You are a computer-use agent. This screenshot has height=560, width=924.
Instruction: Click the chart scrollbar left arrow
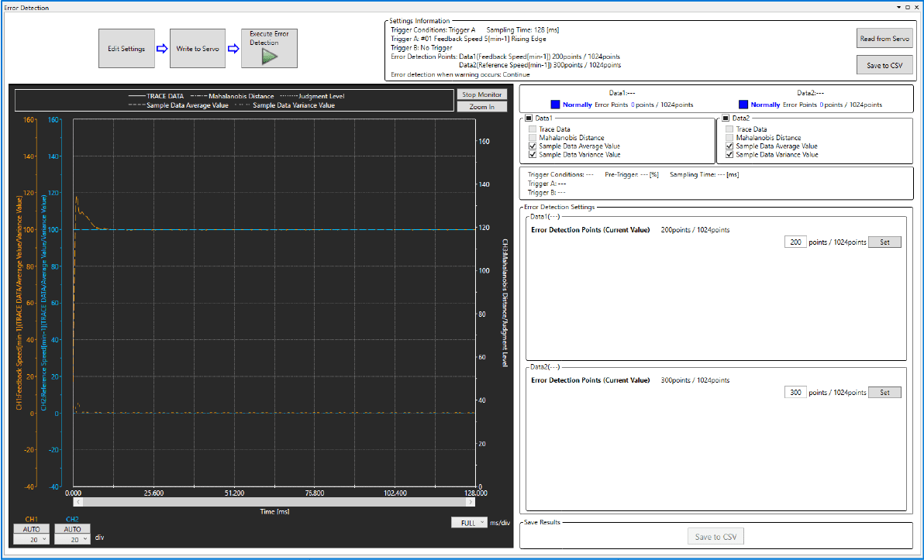(78, 502)
